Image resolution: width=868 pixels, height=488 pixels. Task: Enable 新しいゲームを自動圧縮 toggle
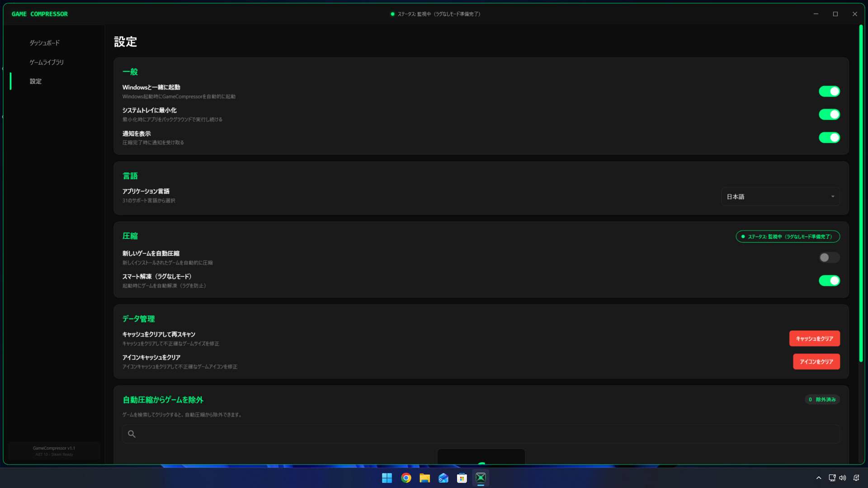[x=829, y=258]
